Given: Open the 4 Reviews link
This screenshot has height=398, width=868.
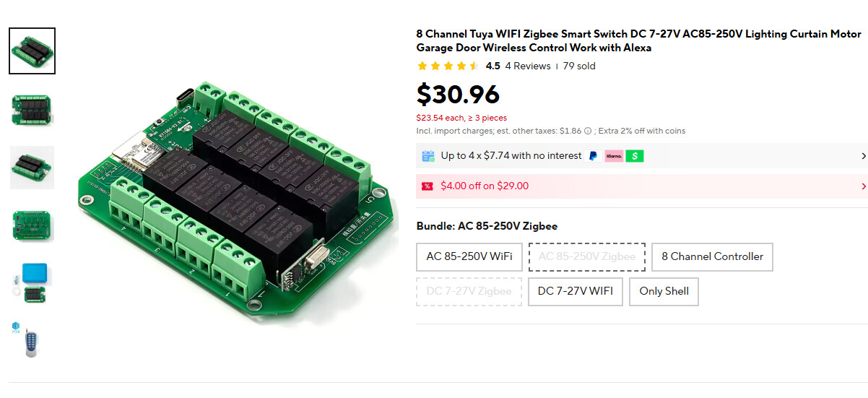Looking at the screenshot, I should 528,66.
